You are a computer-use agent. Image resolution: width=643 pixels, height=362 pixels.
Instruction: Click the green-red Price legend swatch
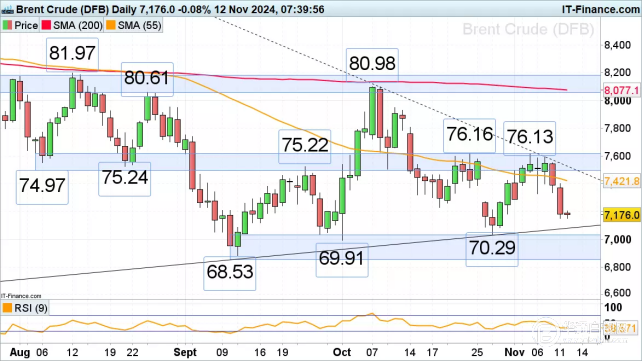tap(7, 25)
